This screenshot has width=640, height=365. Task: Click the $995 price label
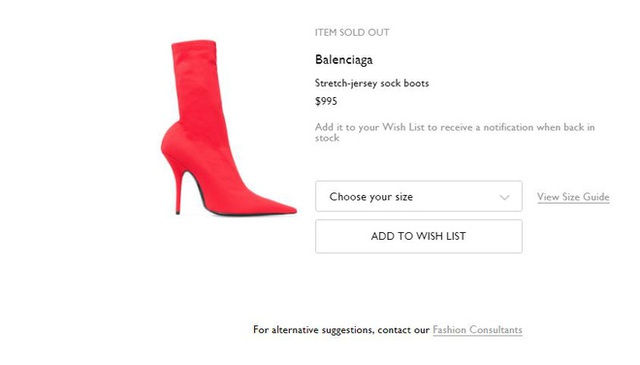click(326, 101)
